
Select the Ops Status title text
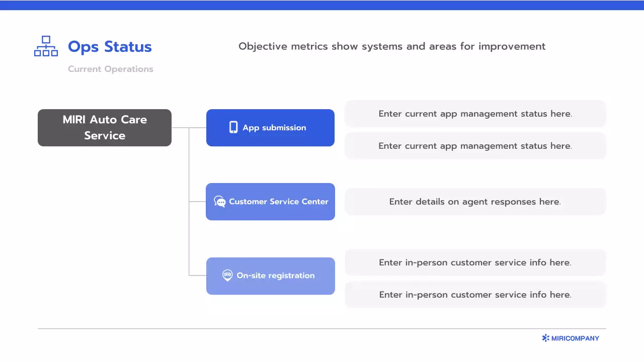(x=110, y=47)
